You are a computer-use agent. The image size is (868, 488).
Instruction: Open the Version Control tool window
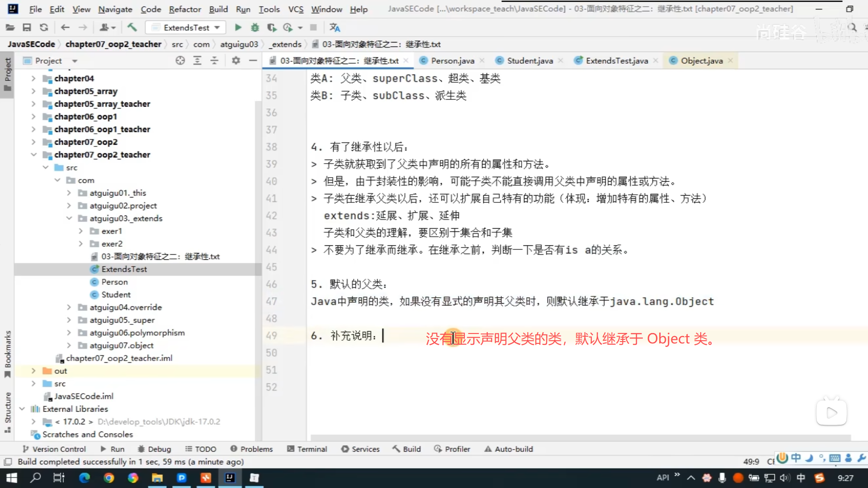54,449
